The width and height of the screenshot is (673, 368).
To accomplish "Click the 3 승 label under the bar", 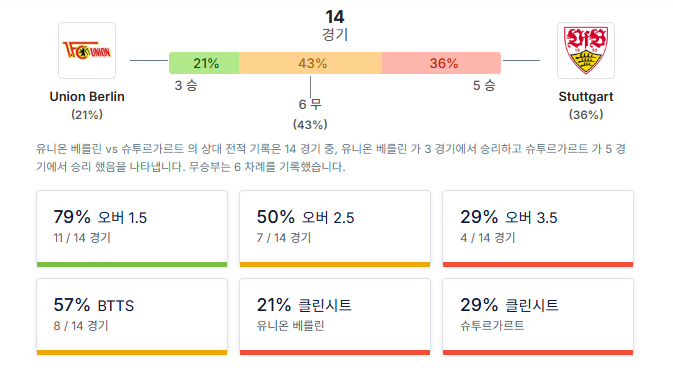I will [186, 85].
